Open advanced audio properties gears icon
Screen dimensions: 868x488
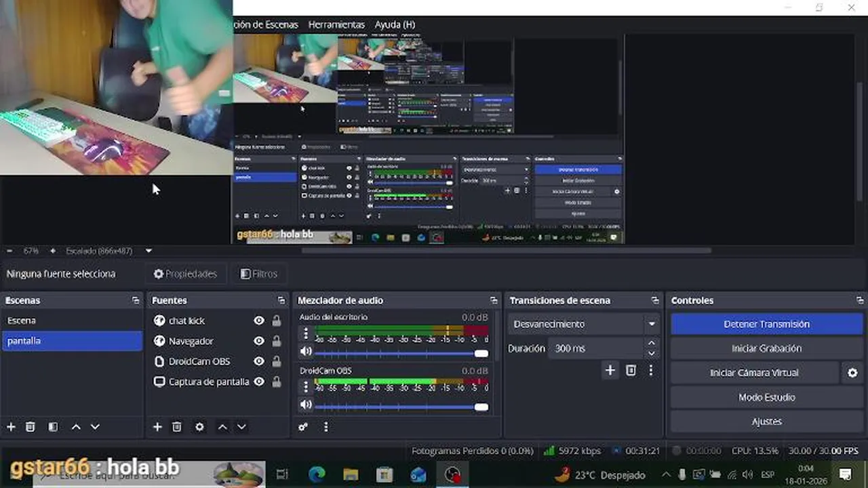[x=303, y=427]
